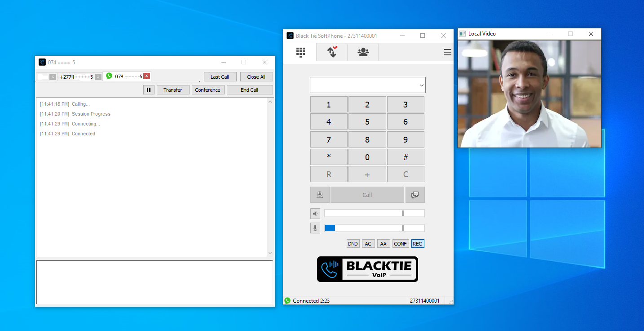
Task: Click the chat message input box
Action: tap(154, 282)
